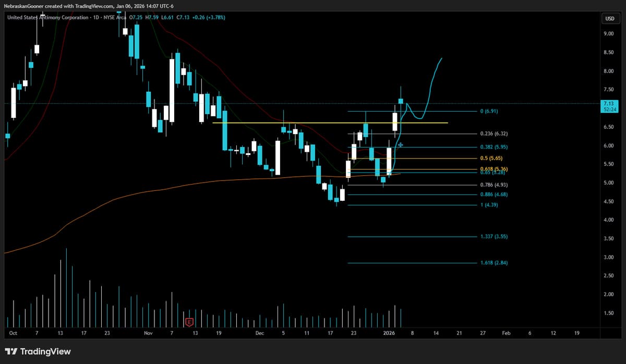Image resolution: width=626 pixels, height=364 pixels.
Task: Click the Dec label on the time axis
Action: (x=261, y=333)
